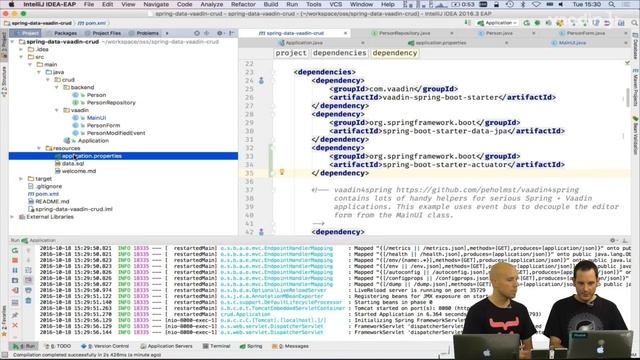Click gutter marker icon at line 42
The height and width of the screenshot is (360, 640).
(261, 232)
